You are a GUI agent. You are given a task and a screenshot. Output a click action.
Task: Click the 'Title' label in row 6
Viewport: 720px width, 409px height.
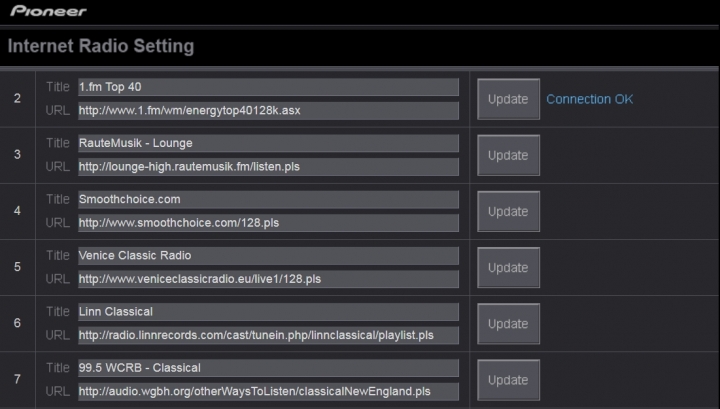click(58, 312)
